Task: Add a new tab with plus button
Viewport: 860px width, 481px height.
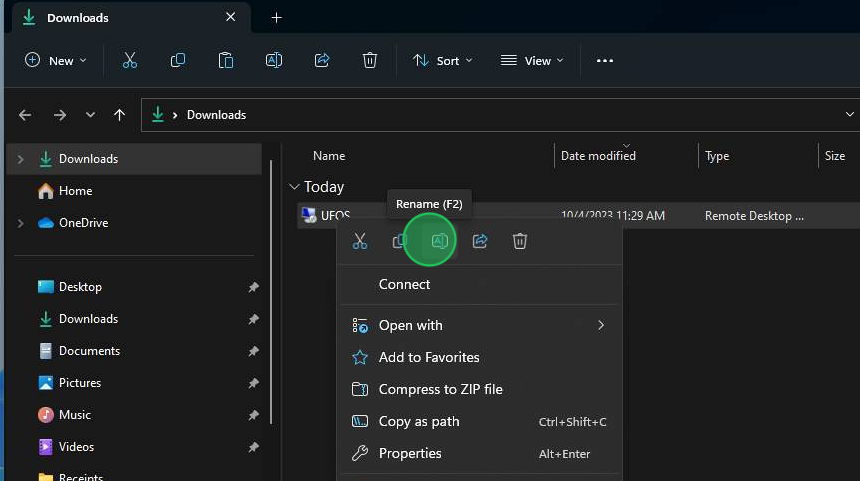Action: (276, 18)
